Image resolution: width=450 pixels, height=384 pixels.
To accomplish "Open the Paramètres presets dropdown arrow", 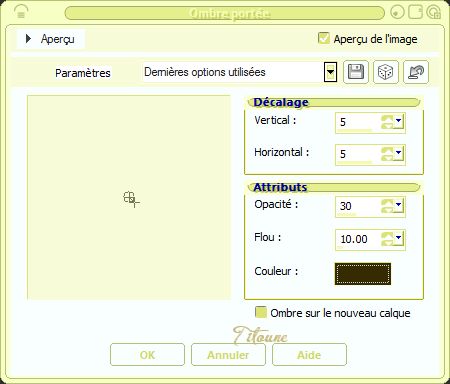I will pos(330,72).
